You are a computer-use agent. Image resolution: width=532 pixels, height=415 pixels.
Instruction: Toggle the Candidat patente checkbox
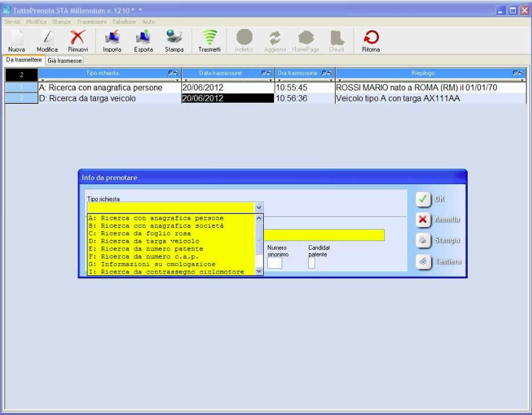[312, 263]
